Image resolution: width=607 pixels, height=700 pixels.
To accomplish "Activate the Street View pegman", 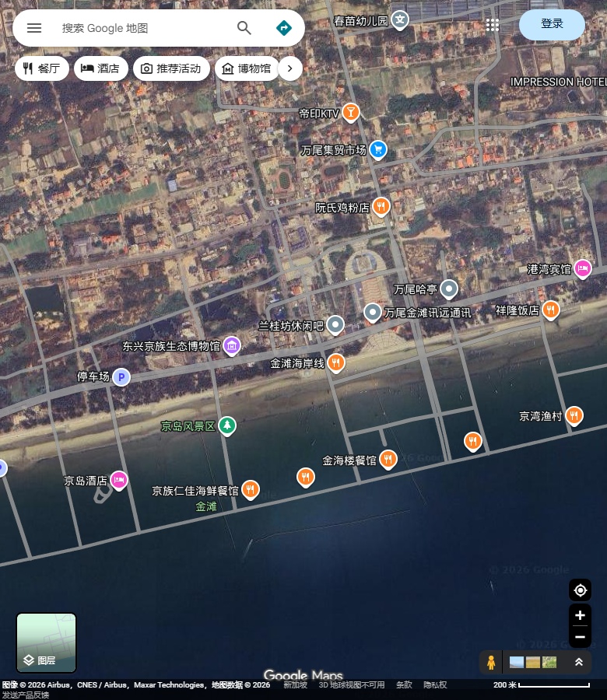I will tap(491, 662).
